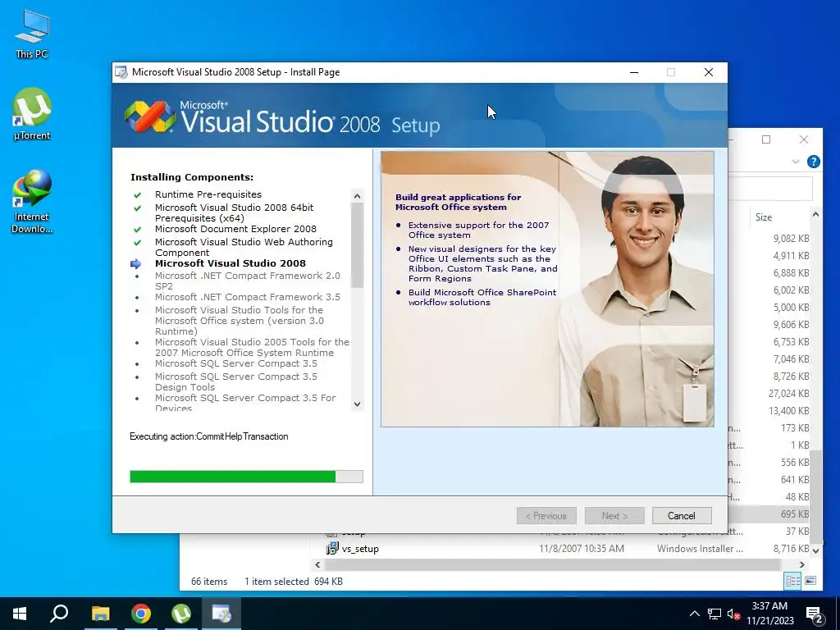Switch Explorer to large icons view
Image resolution: width=840 pixels, height=630 pixels.
click(810, 581)
